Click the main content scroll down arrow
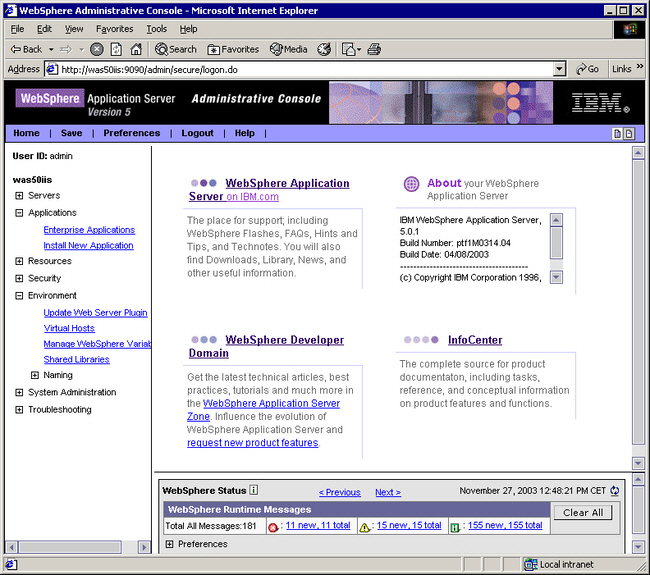Screen dimensions: 650x575 tap(638, 463)
